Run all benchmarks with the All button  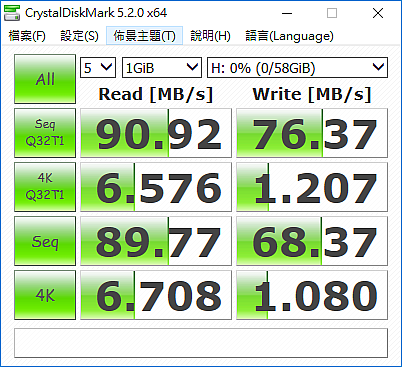(45, 79)
